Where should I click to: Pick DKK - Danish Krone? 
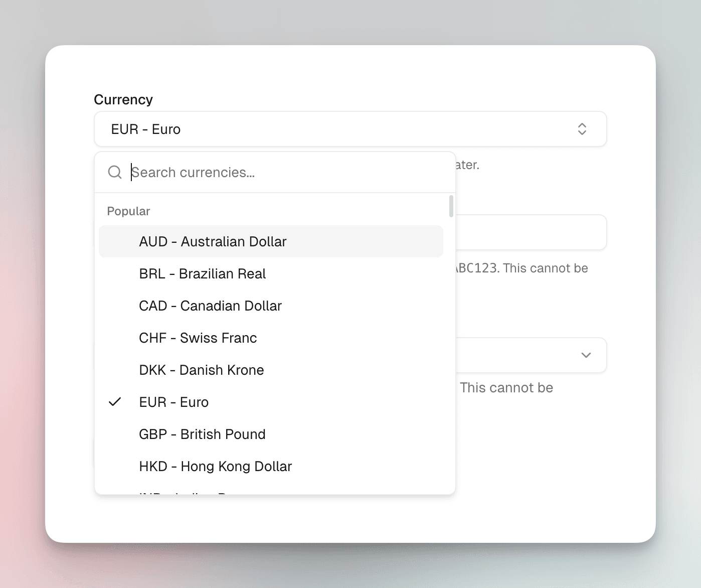click(x=201, y=370)
